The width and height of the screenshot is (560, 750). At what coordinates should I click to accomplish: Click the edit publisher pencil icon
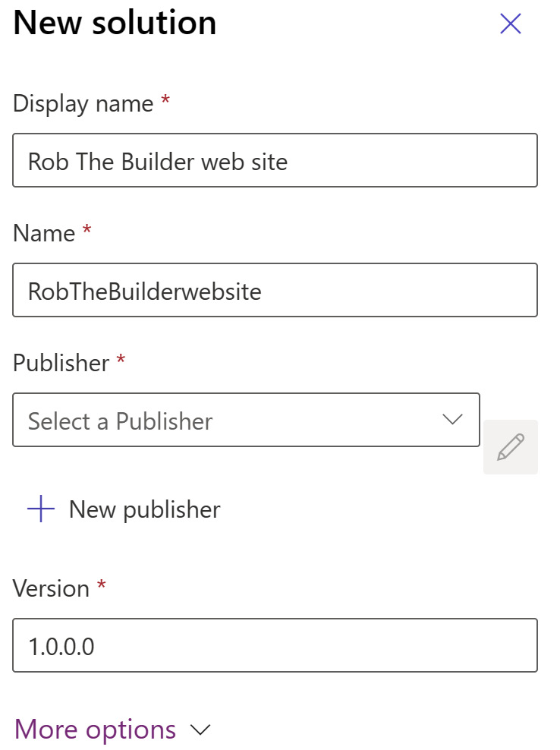[510, 447]
